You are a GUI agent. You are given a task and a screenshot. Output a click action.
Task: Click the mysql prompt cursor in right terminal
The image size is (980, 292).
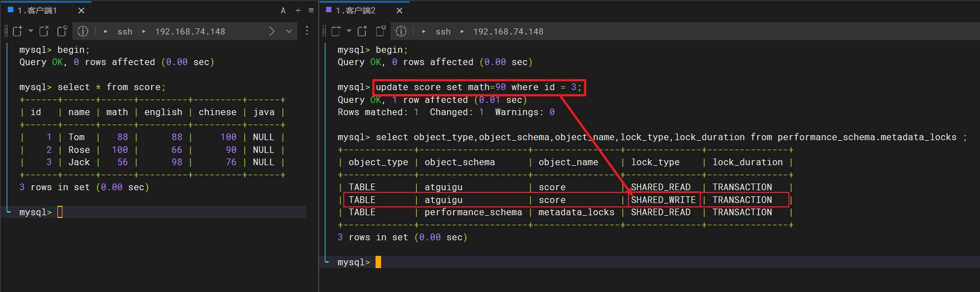(x=378, y=262)
